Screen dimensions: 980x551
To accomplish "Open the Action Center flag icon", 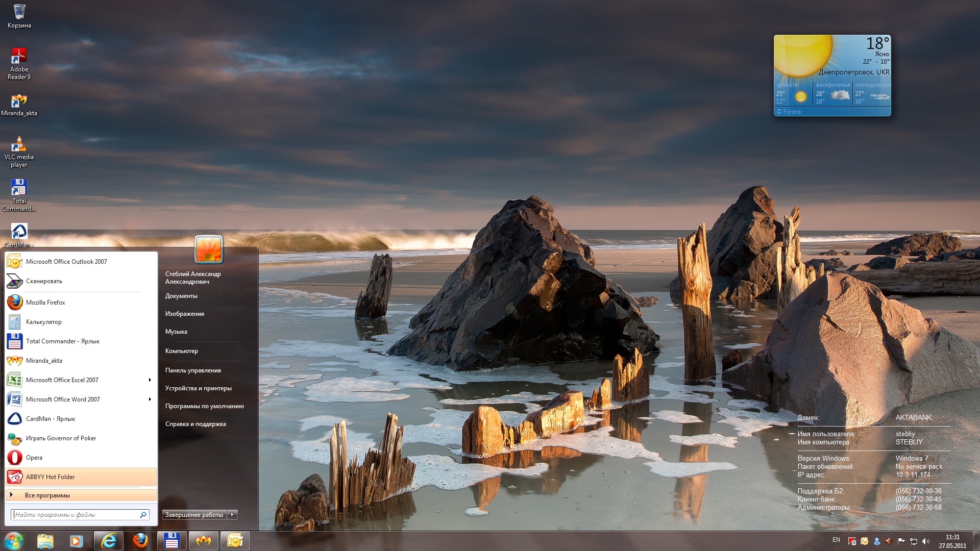I will pyautogui.click(x=901, y=541).
